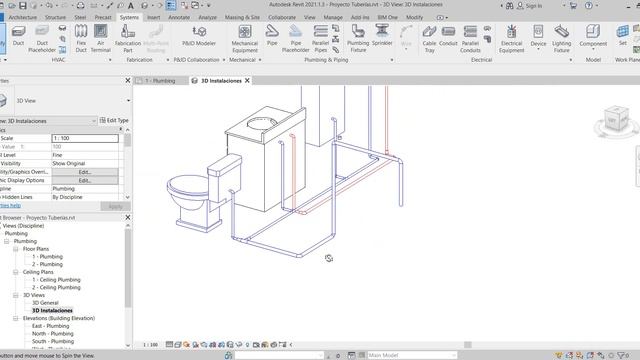This screenshot has width=640, height=360.
Task: Collapse the Floor Plans tree node
Action: tap(16, 249)
